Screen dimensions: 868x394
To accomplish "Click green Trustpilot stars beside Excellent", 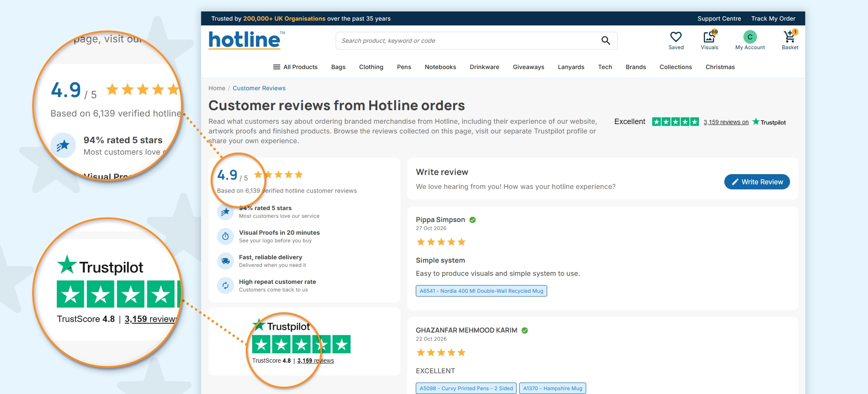I will pos(676,122).
